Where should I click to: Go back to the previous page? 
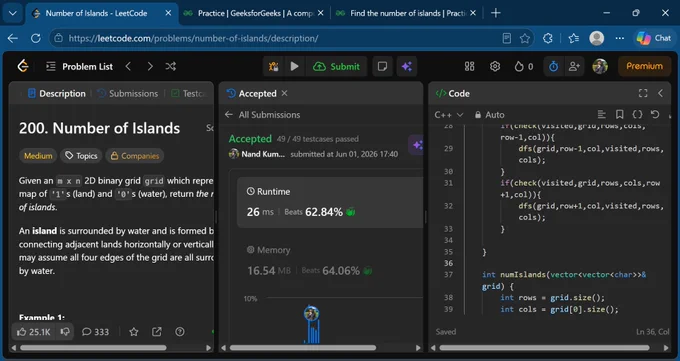13,38
